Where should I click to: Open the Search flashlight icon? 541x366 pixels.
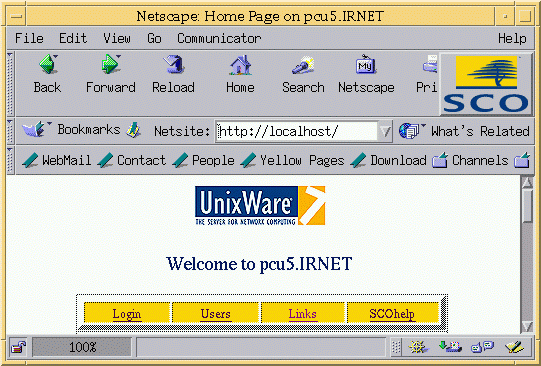click(x=303, y=65)
